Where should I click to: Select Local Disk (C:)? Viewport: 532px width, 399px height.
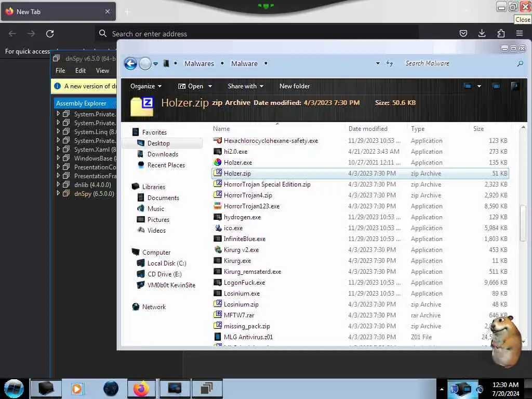pyautogui.click(x=167, y=263)
